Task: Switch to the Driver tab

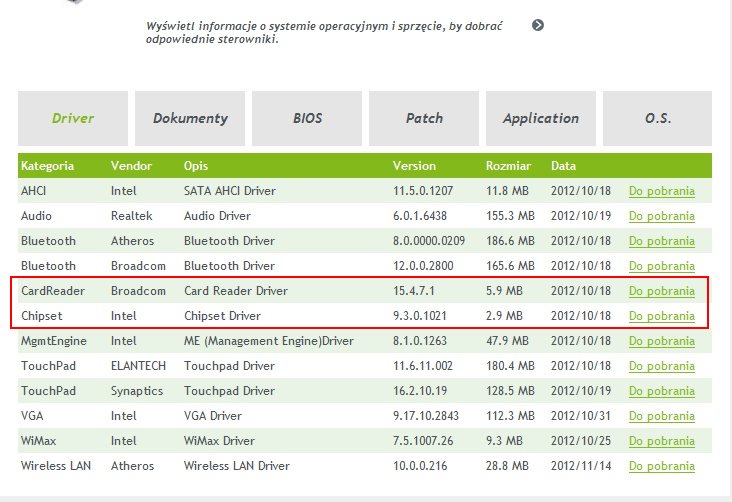Action: [x=73, y=118]
